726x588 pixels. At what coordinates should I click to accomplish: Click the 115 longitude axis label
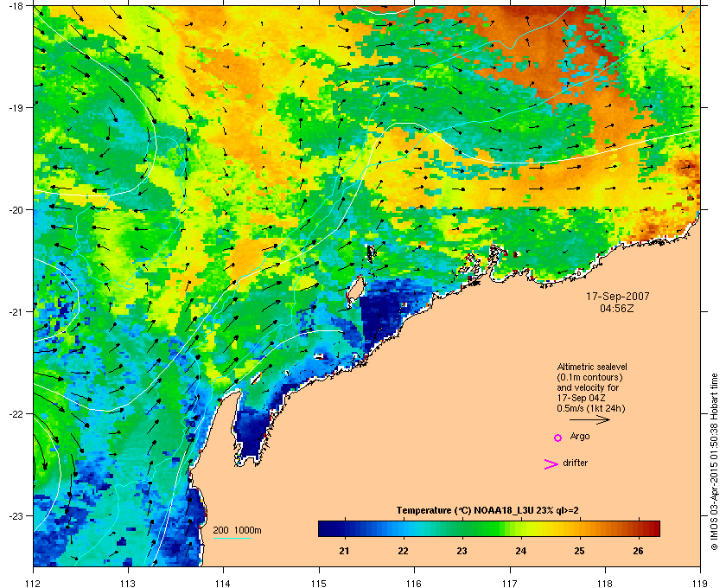[319, 583]
